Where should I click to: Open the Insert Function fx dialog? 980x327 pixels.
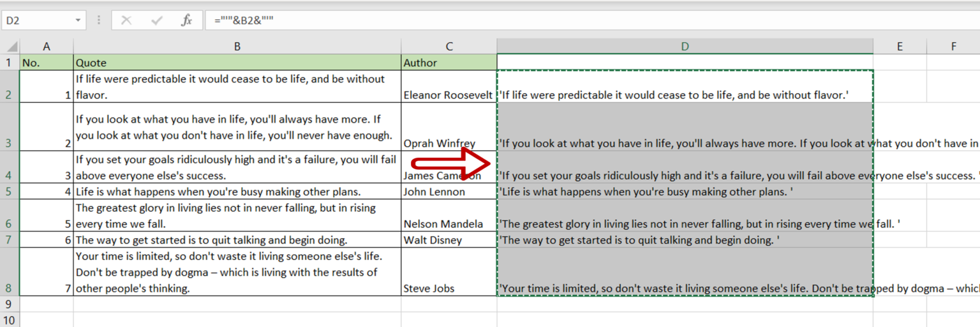click(186, 20)
